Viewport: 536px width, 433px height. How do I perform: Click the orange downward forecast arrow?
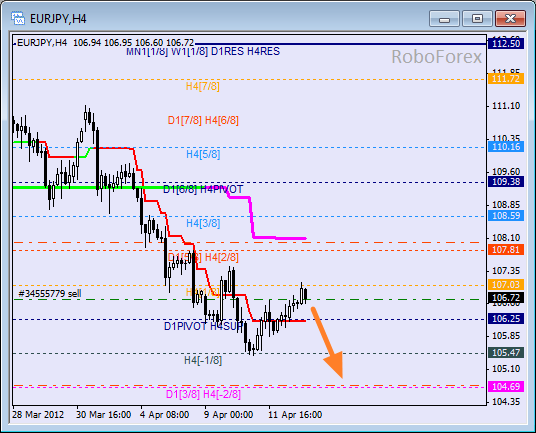pos(327,343)
